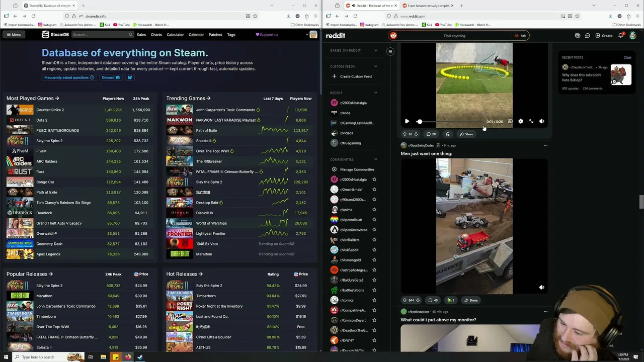Collapse Reddit left navigation sidebar
Viewport: 644px width, 362px height.
[390, 51]
